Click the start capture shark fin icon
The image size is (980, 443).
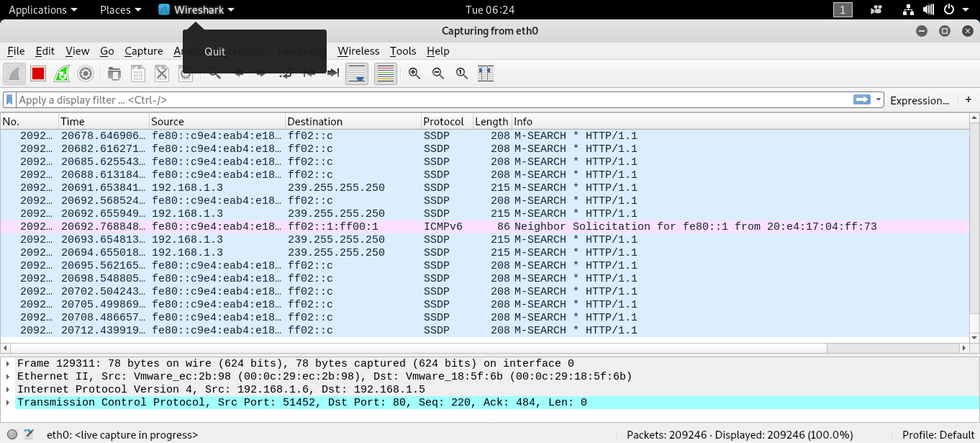coord(15,73)
